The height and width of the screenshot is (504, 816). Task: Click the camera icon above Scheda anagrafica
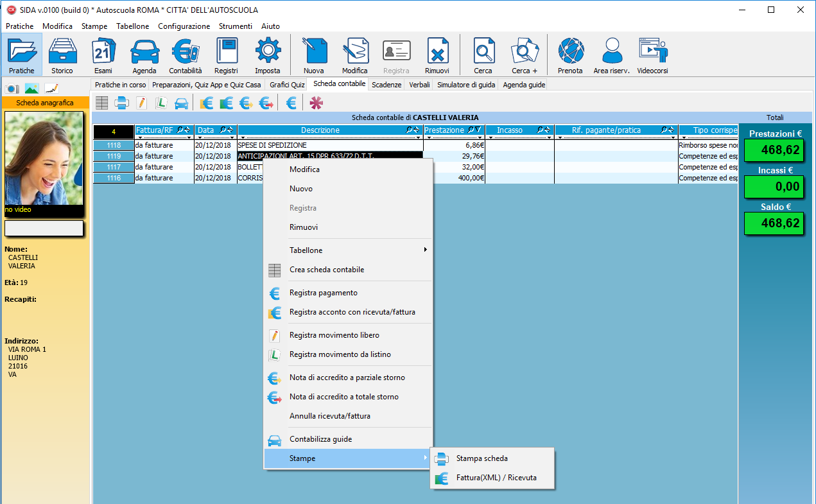pyautogui.click(x=13, y=89)
